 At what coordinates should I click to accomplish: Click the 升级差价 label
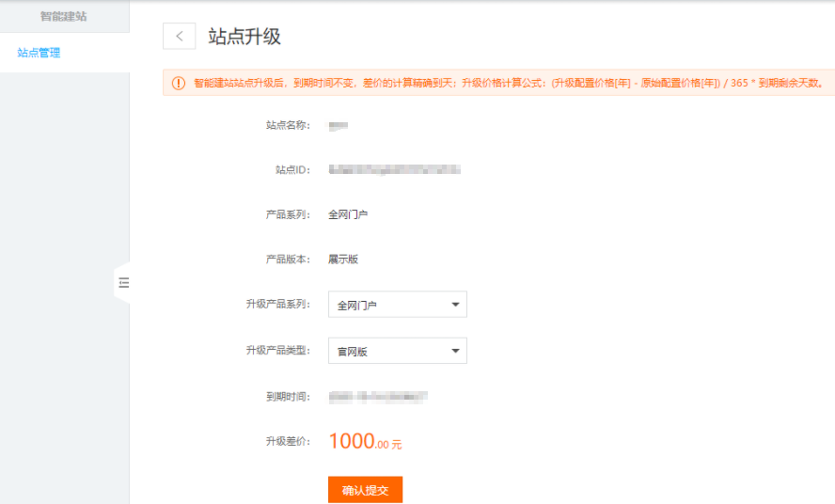(x=288, y=441)
